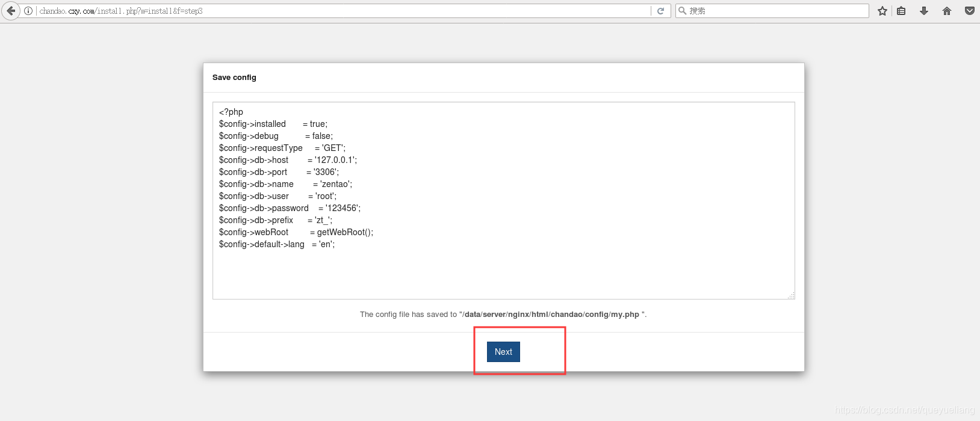
Task: Go to the home page icon
Action: point(947,11)
